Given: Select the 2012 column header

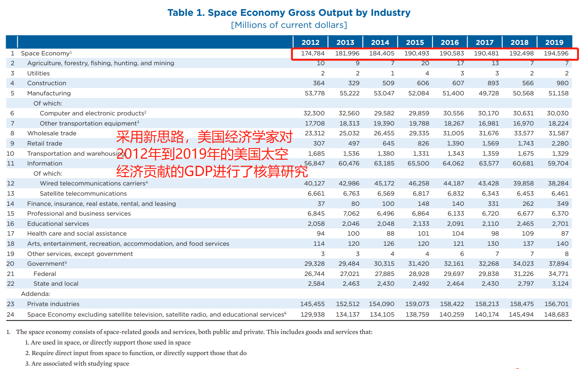Looking at the screenshot, I should (x=310, y=42).
